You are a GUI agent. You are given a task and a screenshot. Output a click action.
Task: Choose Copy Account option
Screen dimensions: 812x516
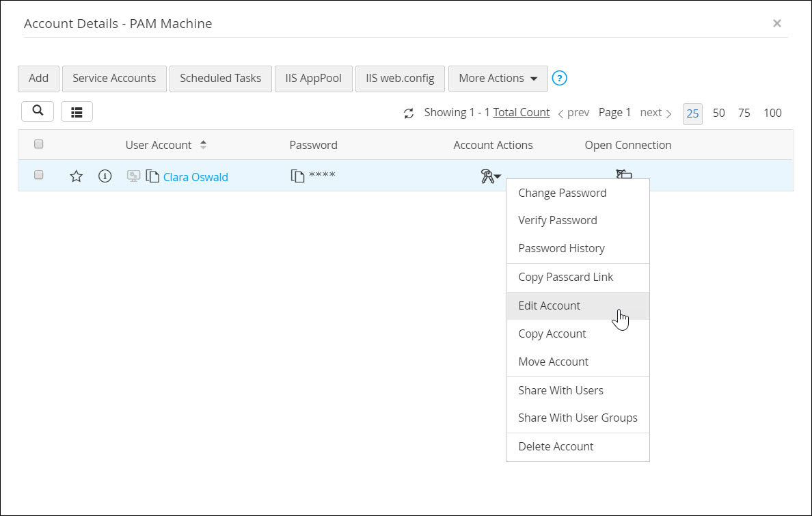578,334
